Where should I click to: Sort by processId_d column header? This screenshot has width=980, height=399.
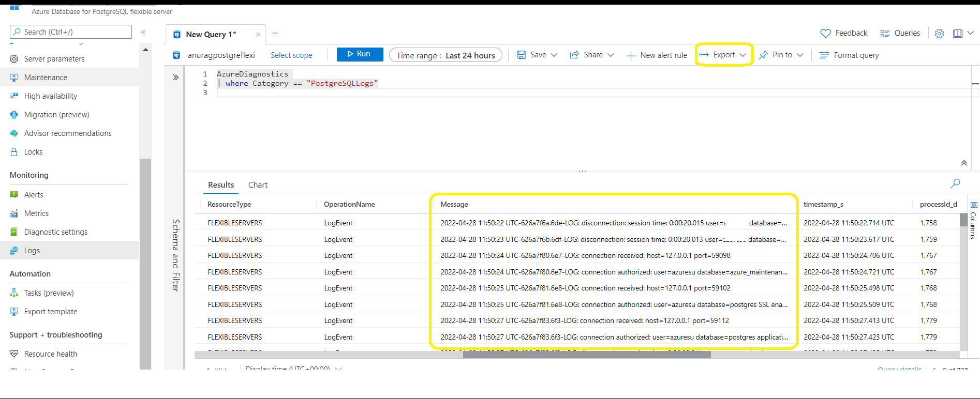point(939,205)
